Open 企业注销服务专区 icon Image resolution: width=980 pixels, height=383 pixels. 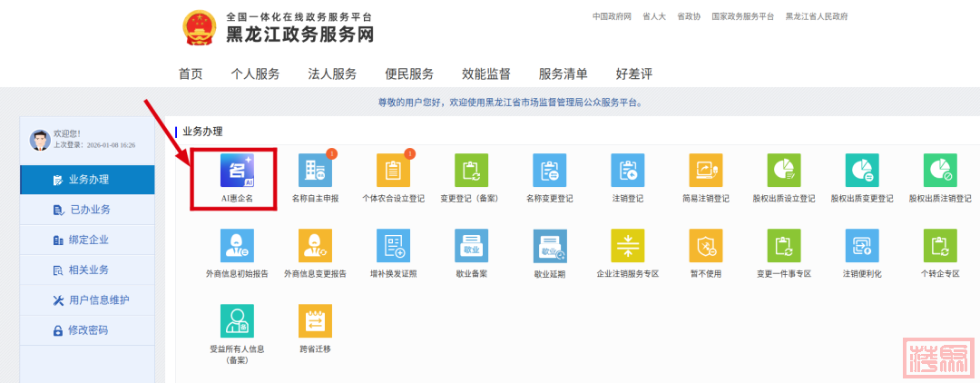[627, 246]
